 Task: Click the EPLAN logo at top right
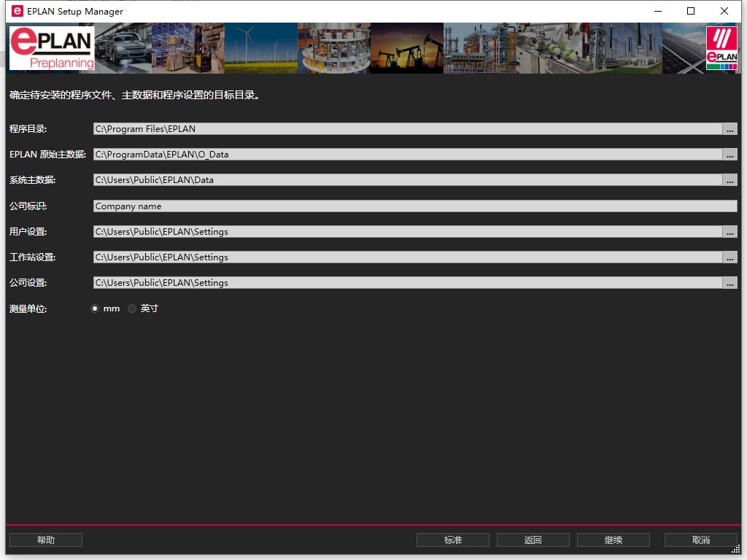(x=721, y=48)
